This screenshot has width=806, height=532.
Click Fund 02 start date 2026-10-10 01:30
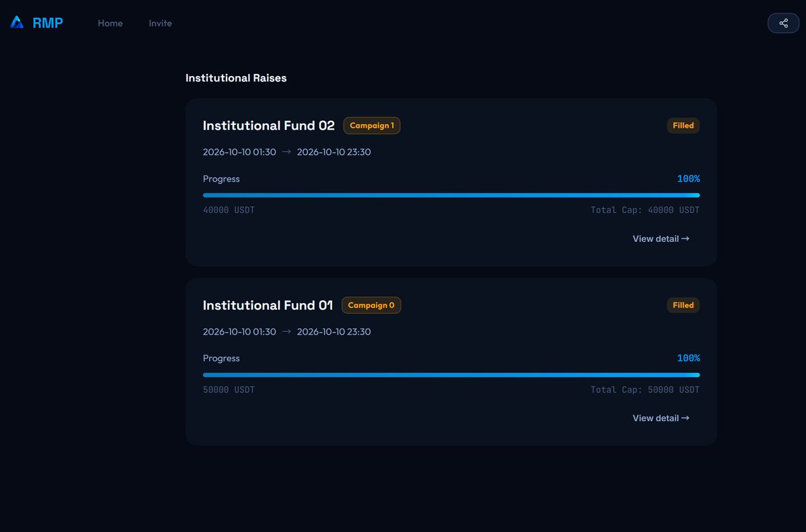[239, 152]
